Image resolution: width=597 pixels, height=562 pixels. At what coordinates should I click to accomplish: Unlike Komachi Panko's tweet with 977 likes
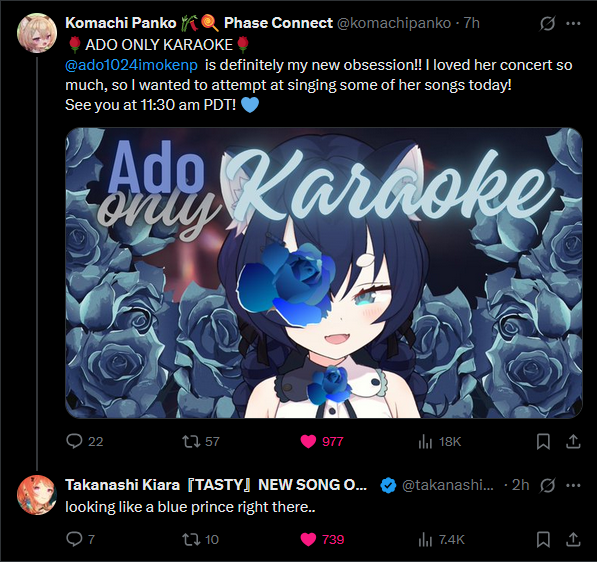coord(308,441)
